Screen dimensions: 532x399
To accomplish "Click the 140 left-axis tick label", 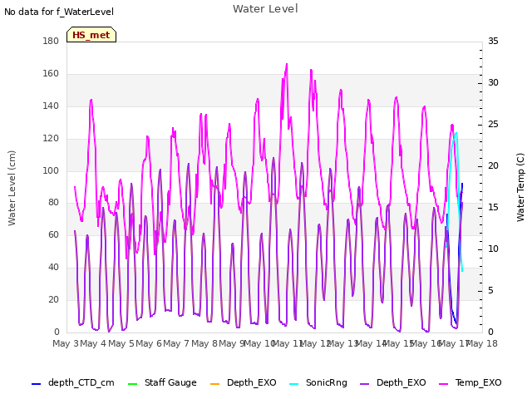I will pos(51,106).
